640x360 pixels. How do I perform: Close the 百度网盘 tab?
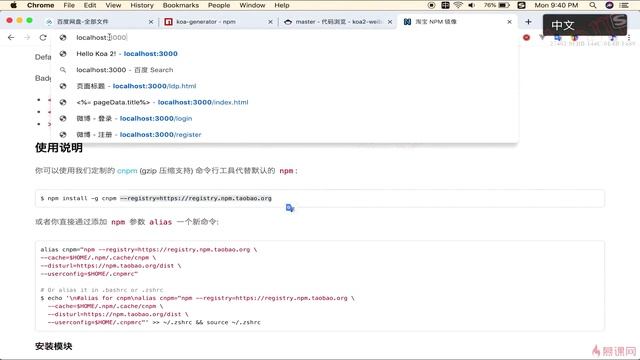(151, 22)
